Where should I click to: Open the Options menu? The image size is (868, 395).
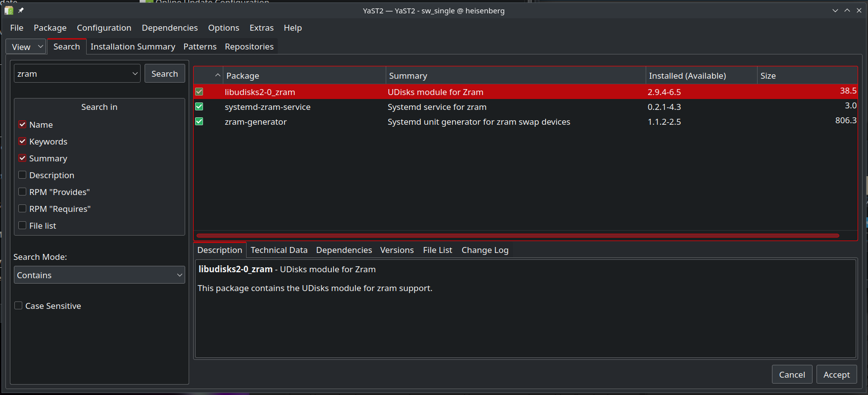(x=224, y=28)
